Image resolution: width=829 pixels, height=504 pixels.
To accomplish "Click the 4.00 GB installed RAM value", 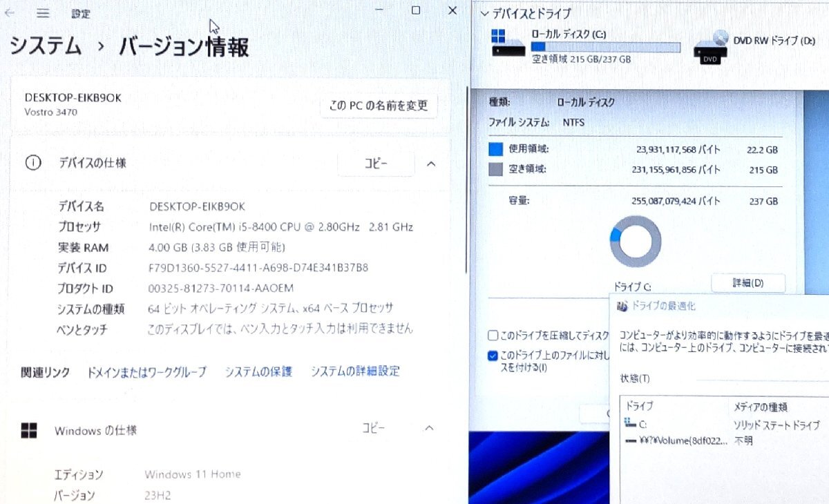I will tap(216, 247).
